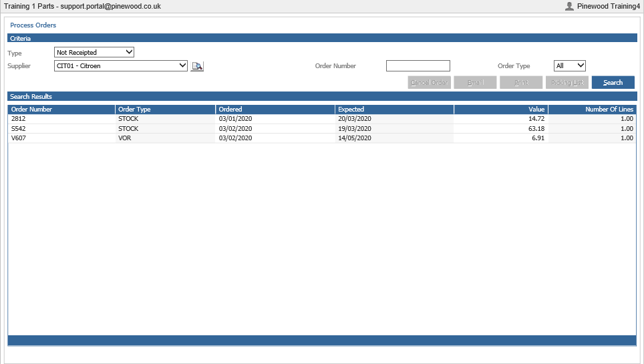Open the Supplier dropdown showing CIT01 - Citroen
Viewport: 644px width, 364px height.
click(121, 65)
